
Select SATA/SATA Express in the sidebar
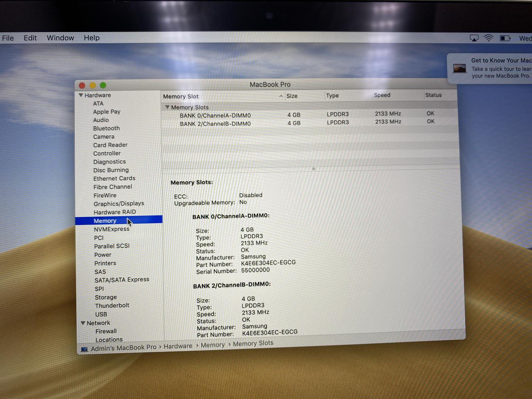122,280
